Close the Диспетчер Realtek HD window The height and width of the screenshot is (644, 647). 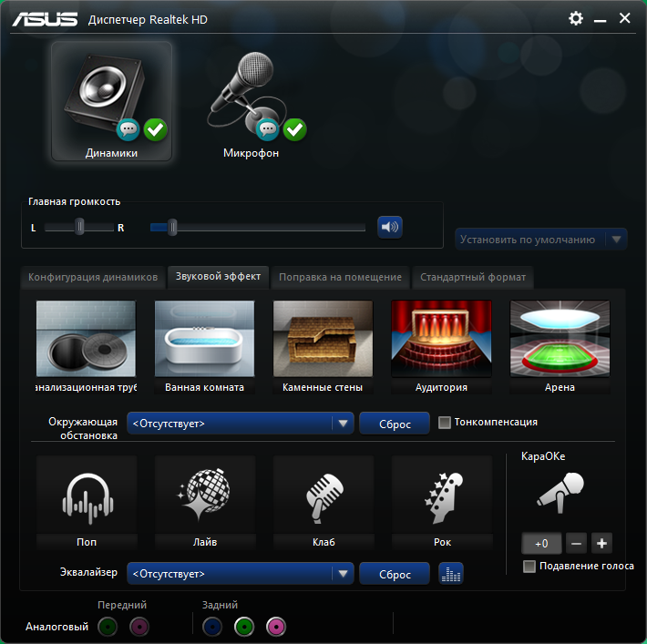[625, 18]
